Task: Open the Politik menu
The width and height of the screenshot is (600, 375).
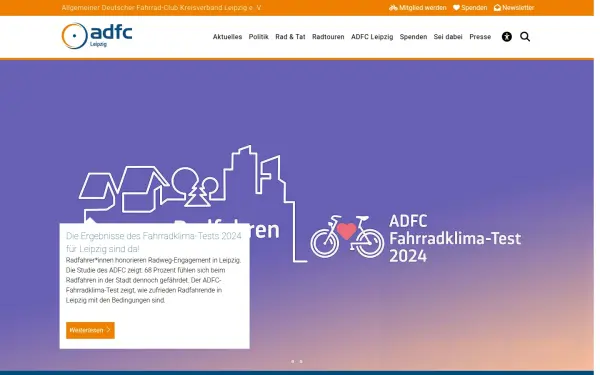Action: click(258, 37)
